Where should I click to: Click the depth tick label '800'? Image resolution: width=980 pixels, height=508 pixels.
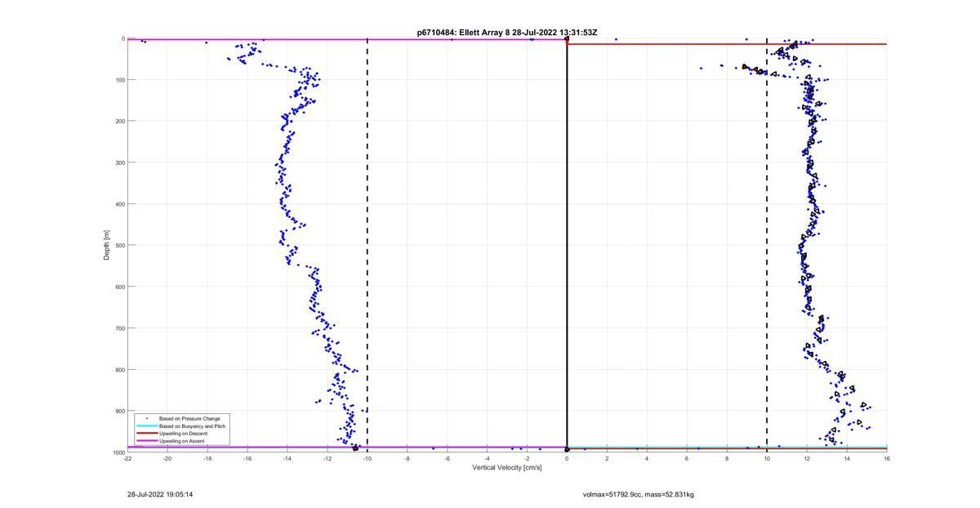pos(119,369)
